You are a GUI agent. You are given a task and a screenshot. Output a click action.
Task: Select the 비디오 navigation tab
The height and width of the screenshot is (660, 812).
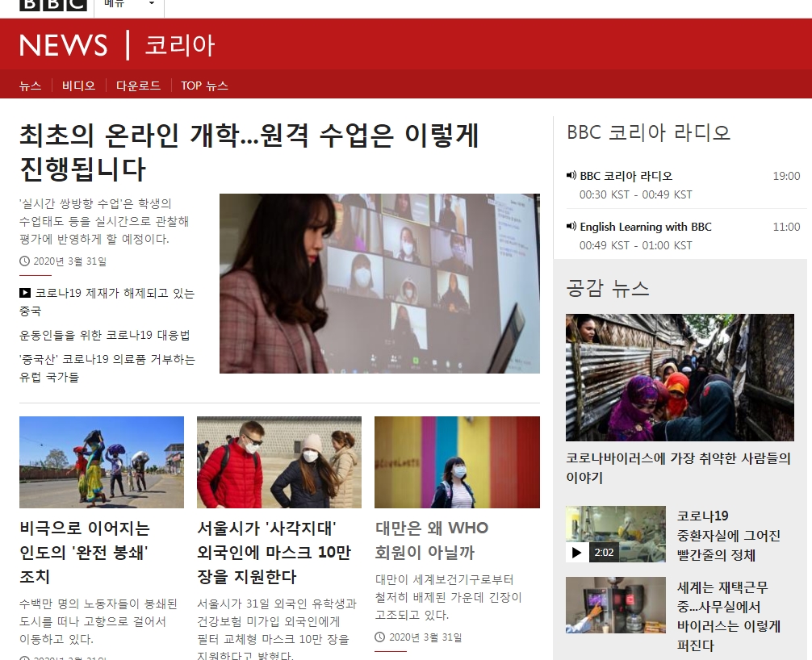[79, 86]
